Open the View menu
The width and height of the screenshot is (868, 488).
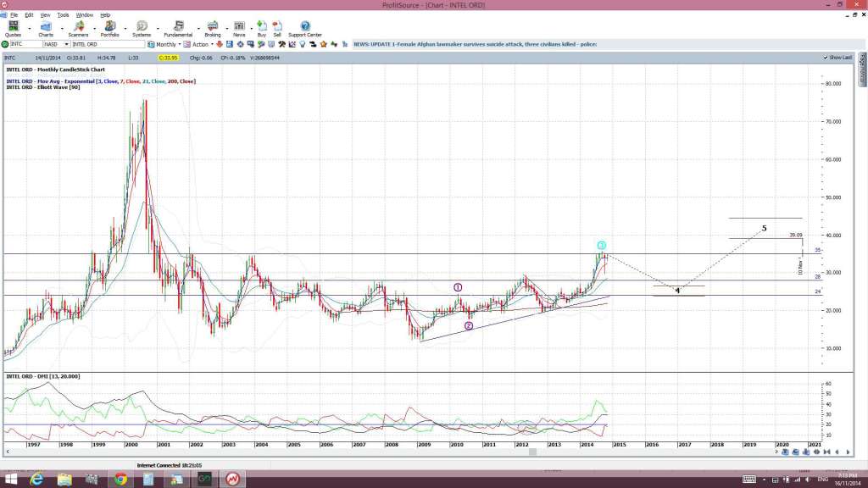pos(46,15)
